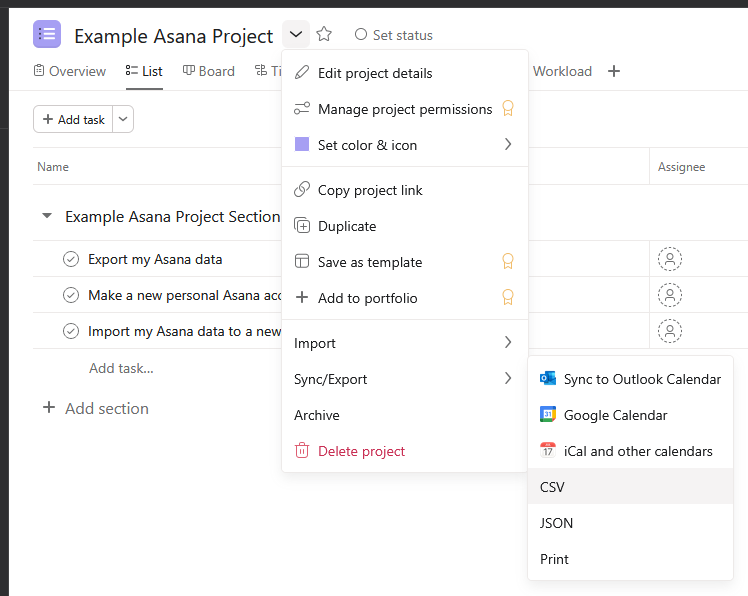Click the template layout icon
The image size is (748, 596).
click(x=302, y=261)
